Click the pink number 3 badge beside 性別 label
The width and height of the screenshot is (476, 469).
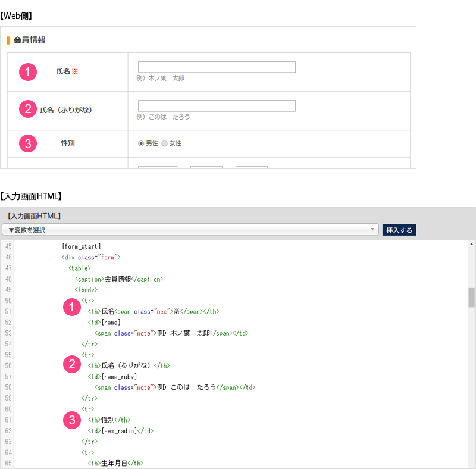[x=28, y=143]
